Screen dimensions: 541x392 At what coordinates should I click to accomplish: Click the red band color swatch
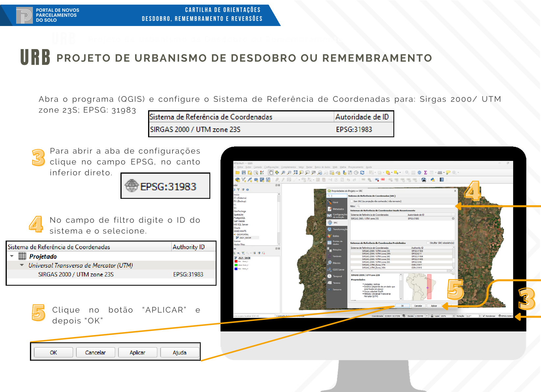pos(236,261)
